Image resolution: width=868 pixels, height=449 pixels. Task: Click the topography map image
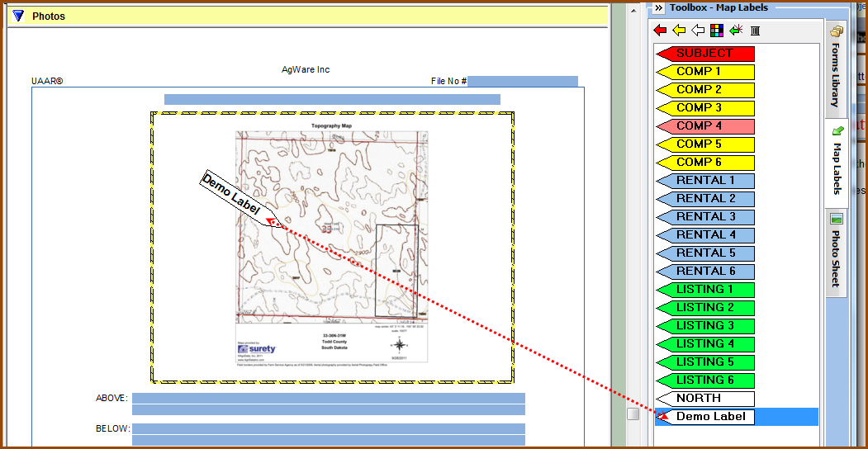[x=332, y=246]
